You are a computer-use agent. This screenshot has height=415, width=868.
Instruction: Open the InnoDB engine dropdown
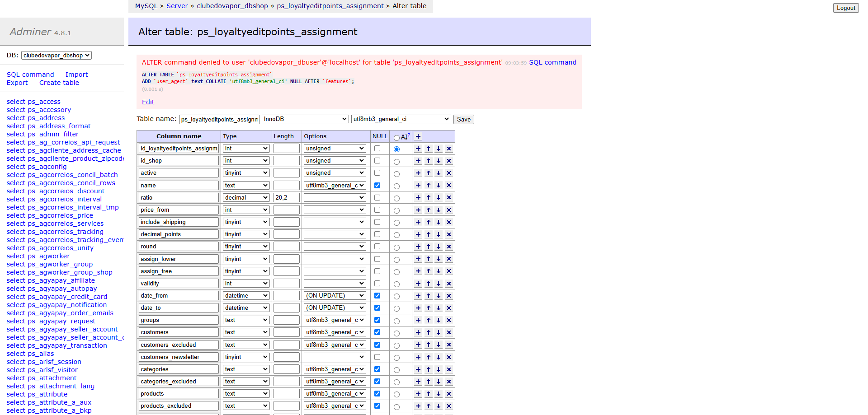(305, 119)
